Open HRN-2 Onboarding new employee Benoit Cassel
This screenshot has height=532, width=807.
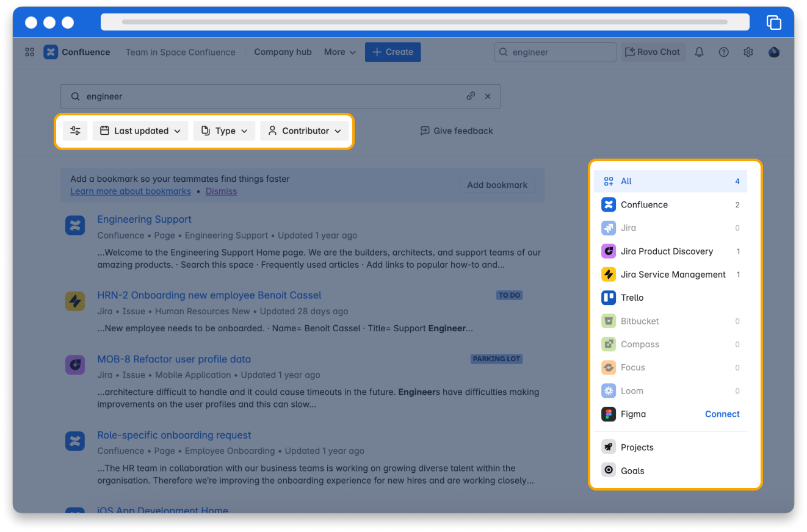(x=209, y=295)
